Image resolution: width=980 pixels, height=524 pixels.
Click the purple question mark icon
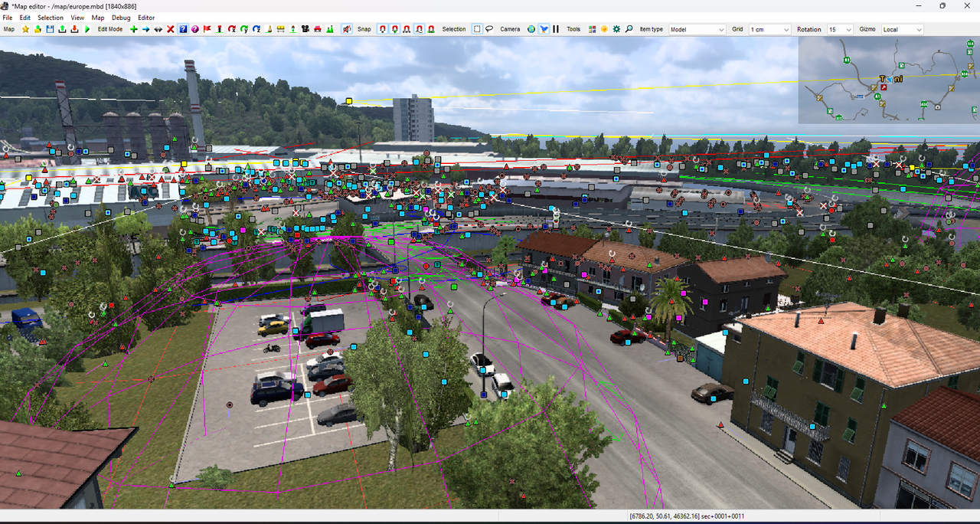coord(195,29)
